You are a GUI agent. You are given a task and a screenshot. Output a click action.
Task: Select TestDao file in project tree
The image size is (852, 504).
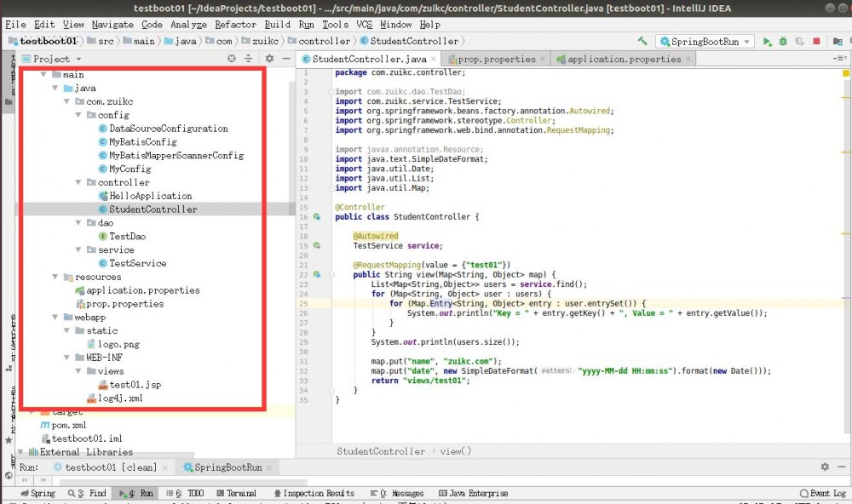tap(127, 237)
